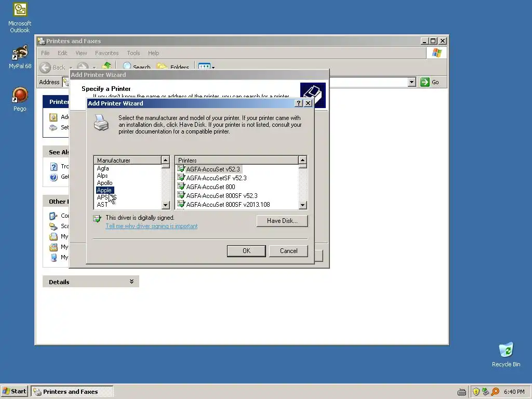Click the Windows flag logo in menu bar
The height and width of the screenshot is (399, 532).
click(436, 53)
